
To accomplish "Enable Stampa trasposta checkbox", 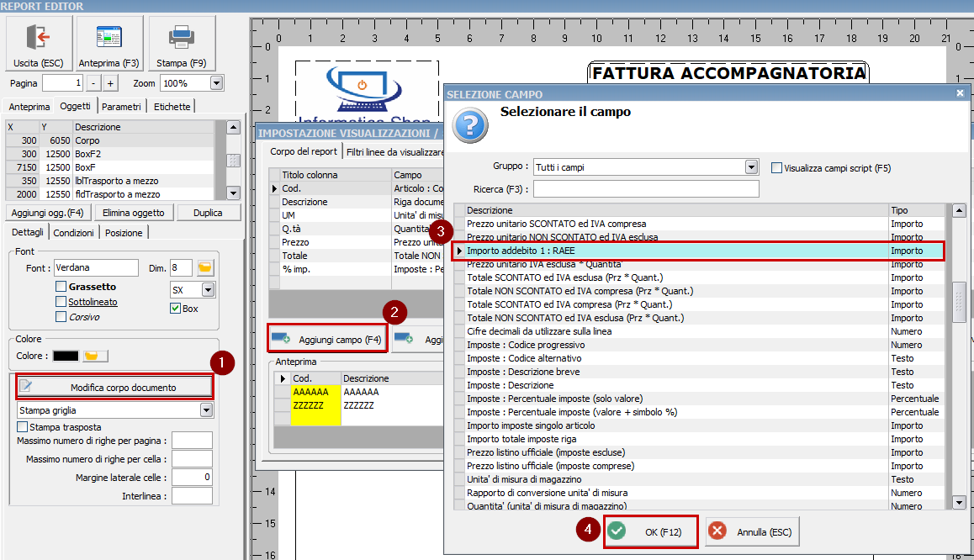I will (23, 426).
